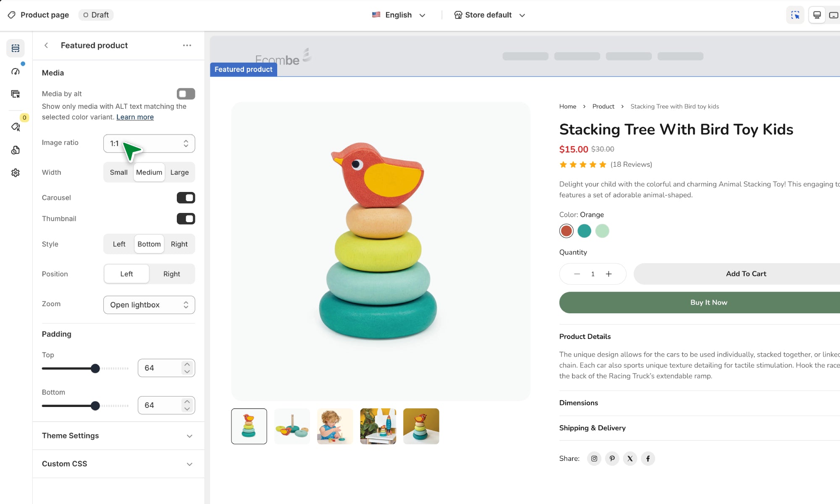The height and width of the screenshot is (504, 840).
Task: Select the child playing thumbnail image
Action: click(x=335, y=426)
